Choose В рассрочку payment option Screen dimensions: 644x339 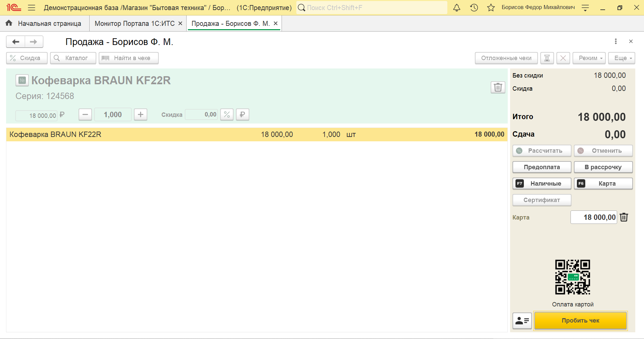[x=603, y=167]
